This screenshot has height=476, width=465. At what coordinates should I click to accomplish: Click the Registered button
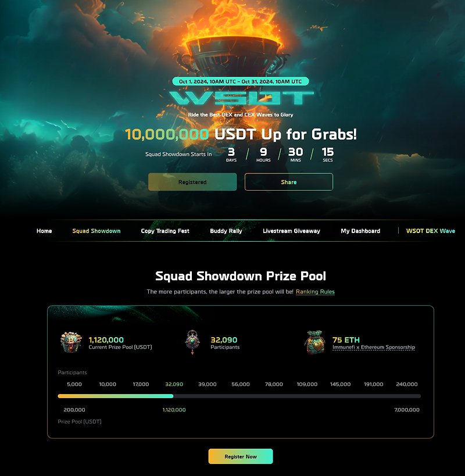click(192, 182)
